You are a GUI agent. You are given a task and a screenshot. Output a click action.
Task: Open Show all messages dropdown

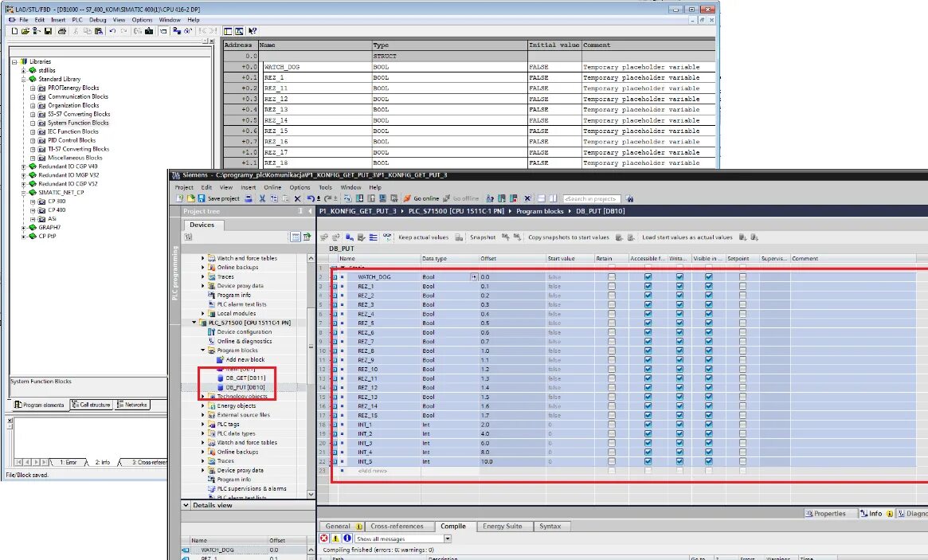448,538
